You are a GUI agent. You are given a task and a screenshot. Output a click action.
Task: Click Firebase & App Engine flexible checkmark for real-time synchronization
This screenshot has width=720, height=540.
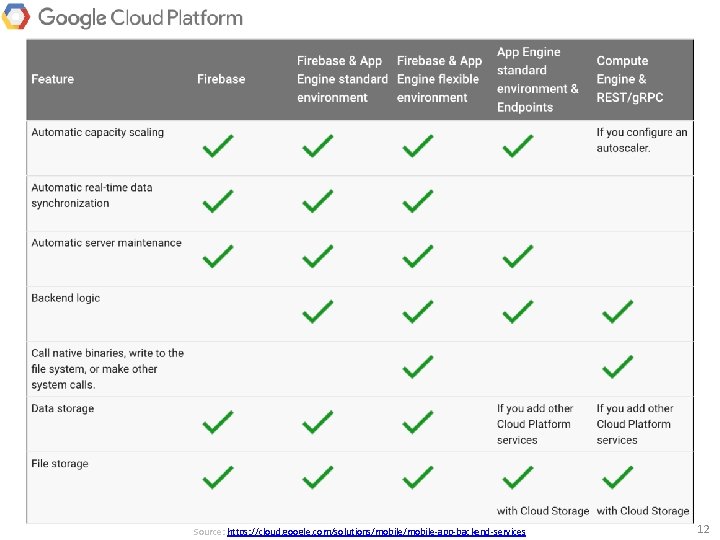(x=418, y=201)
